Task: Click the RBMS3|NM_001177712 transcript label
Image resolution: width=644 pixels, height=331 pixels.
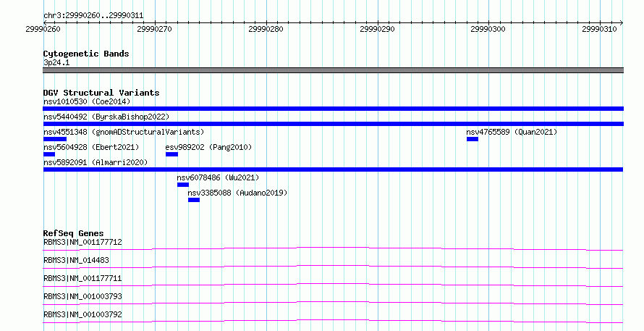Action: (x=82, y=242)
